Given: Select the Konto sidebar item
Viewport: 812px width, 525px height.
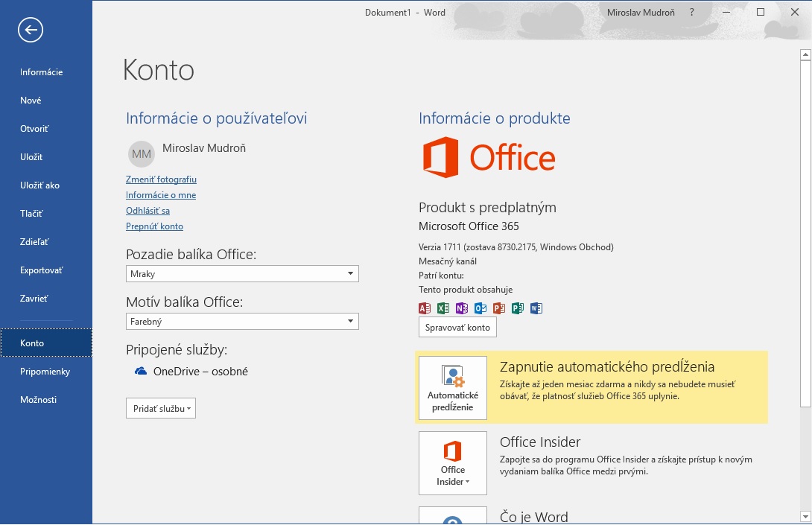Looking at the screenshot, I should point(46,343).
